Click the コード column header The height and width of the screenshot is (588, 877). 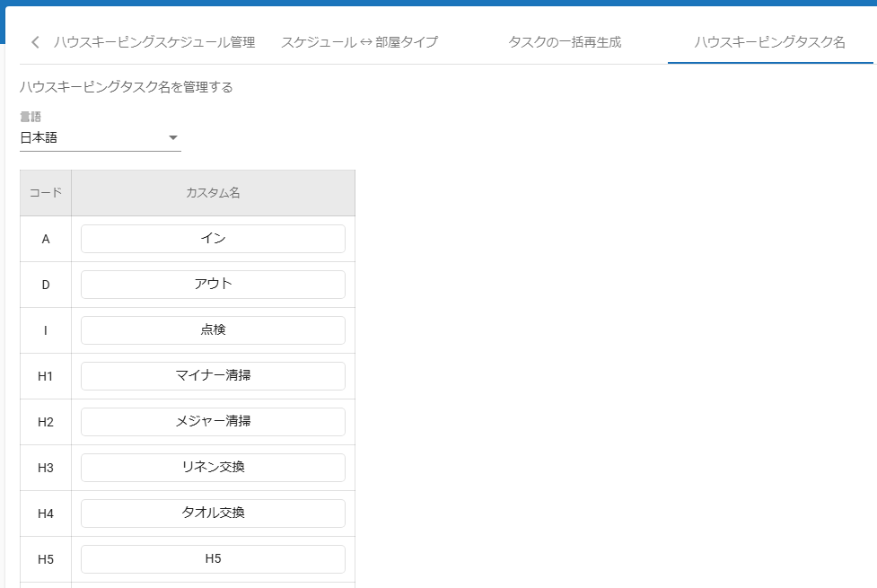[46, 193]
